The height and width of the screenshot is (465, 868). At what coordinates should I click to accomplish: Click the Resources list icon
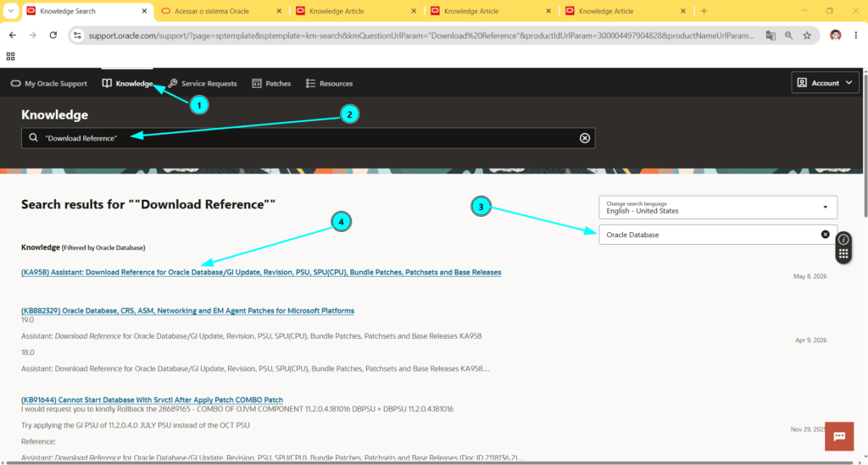tap(310, 84)
